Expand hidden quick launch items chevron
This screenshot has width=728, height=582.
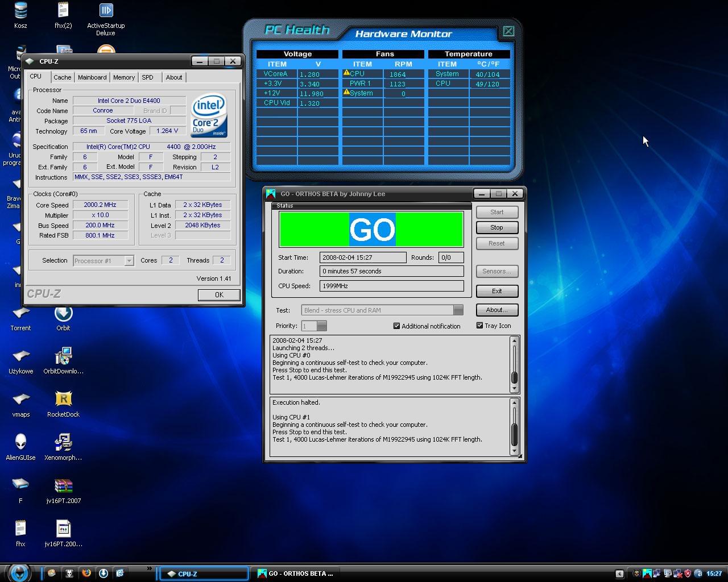[150, 568]
